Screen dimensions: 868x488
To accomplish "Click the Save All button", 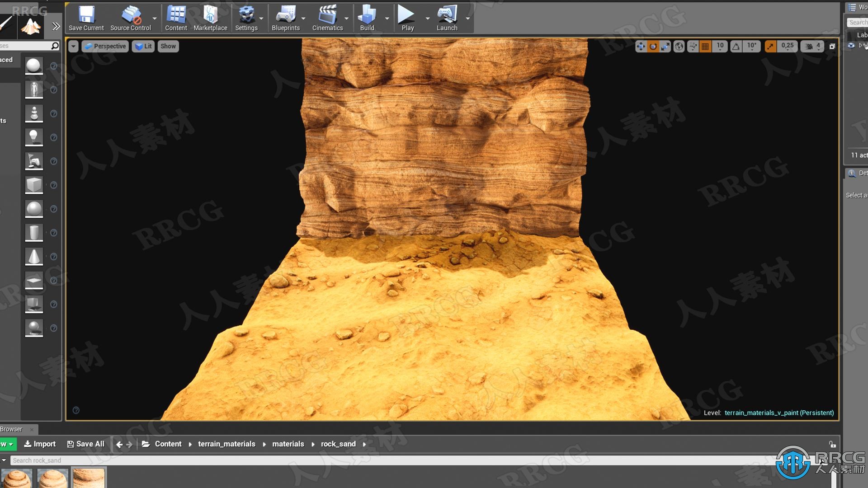I will coord(85,444).
